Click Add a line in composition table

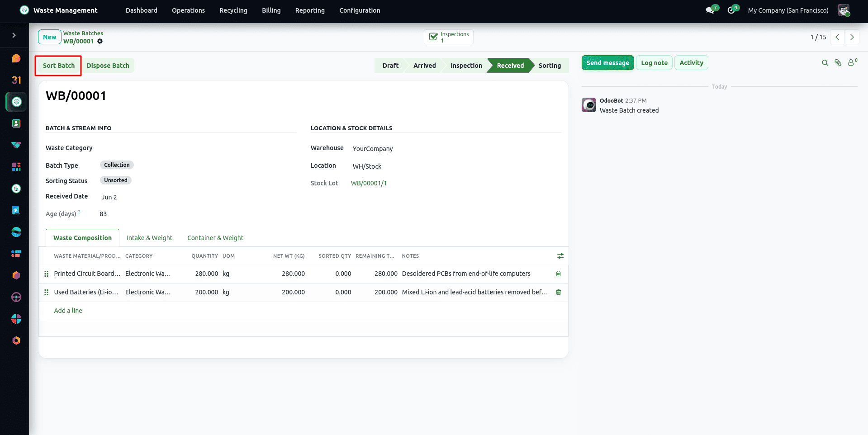(68, 311)
